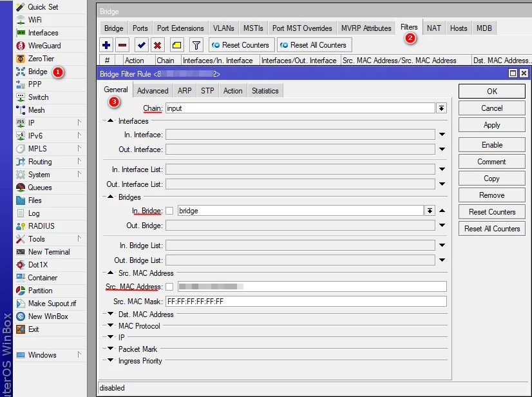This screenshot has width=532, height=397.
Task: Click the Reset Counters toolbar button
Action: 241,45
